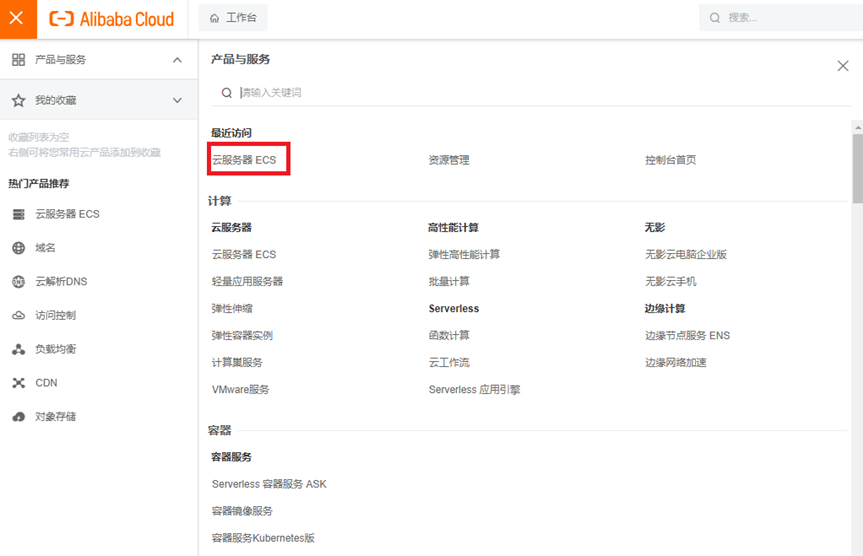The height and width of the screenshot is (556, 863).
Task: Open 边缘节点服务 ENS link
Action: coord(687,335)
